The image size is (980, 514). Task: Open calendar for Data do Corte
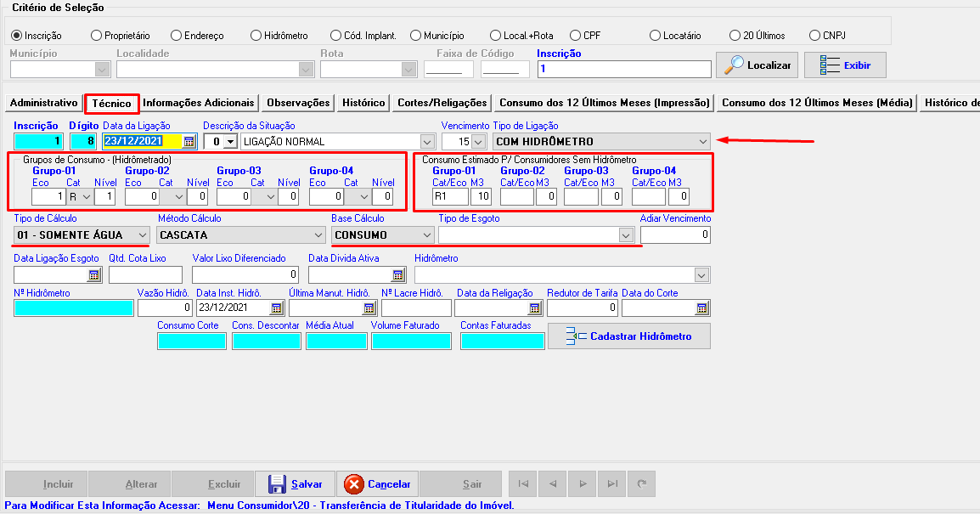point(701,308)
